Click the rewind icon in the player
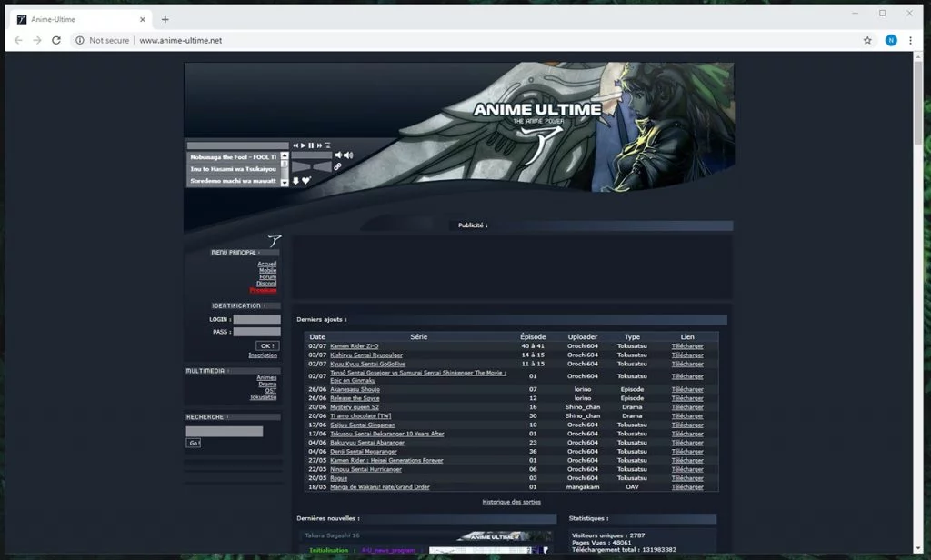Screen dimensions: 931x560 pos(295,145)
